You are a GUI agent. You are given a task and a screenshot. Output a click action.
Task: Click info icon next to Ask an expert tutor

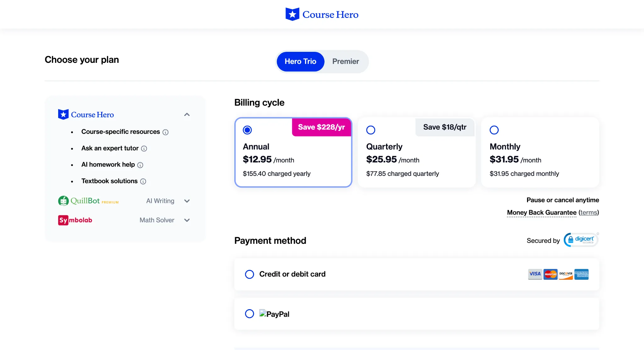tap(144, 149)
